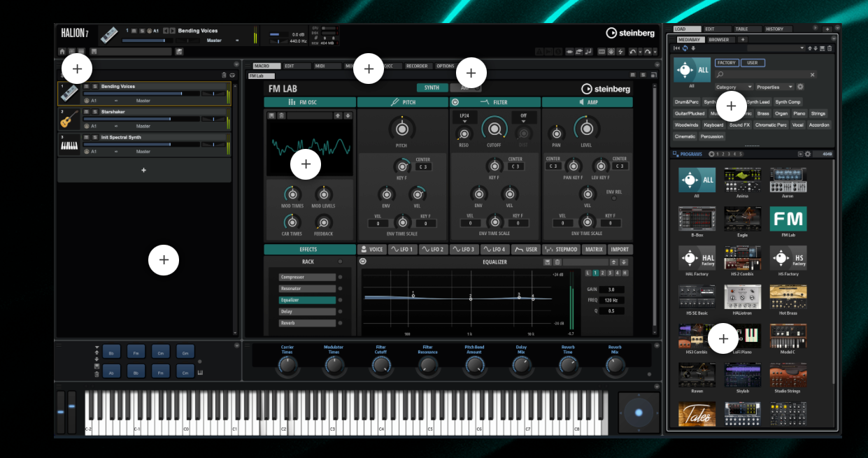
Task: Filter by Sound FX category
Action: point(739,125)
